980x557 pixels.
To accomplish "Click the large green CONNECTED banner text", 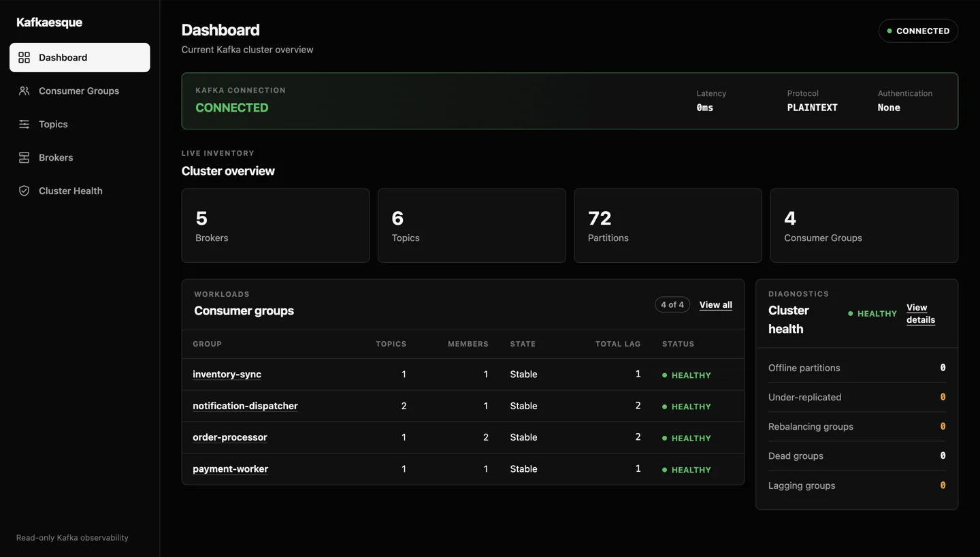I will tap(231, 108).
